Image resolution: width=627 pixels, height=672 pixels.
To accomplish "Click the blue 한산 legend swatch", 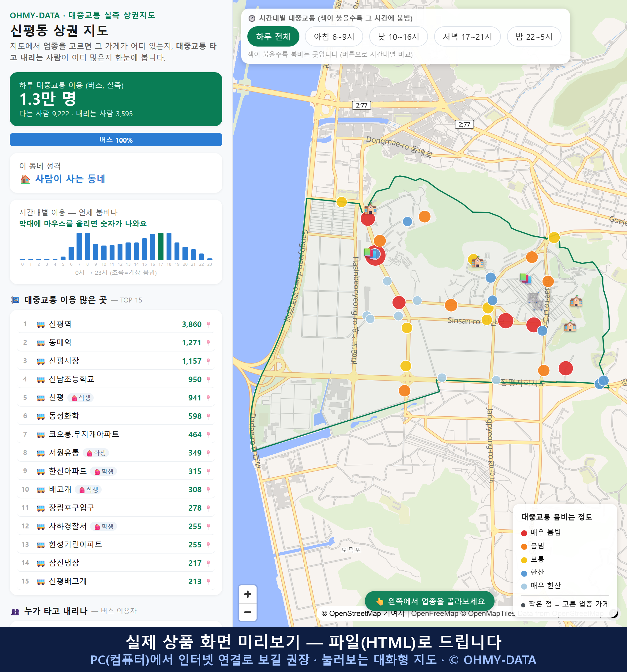I will click(x=524, y=573).
